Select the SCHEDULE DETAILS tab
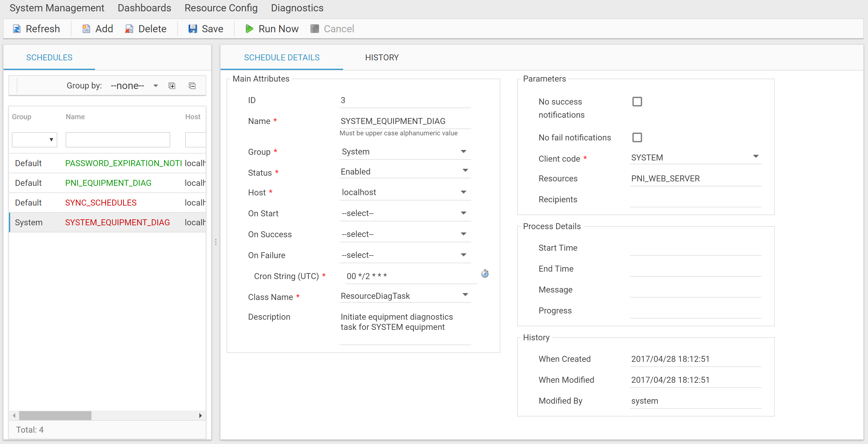 pos(282,58)
